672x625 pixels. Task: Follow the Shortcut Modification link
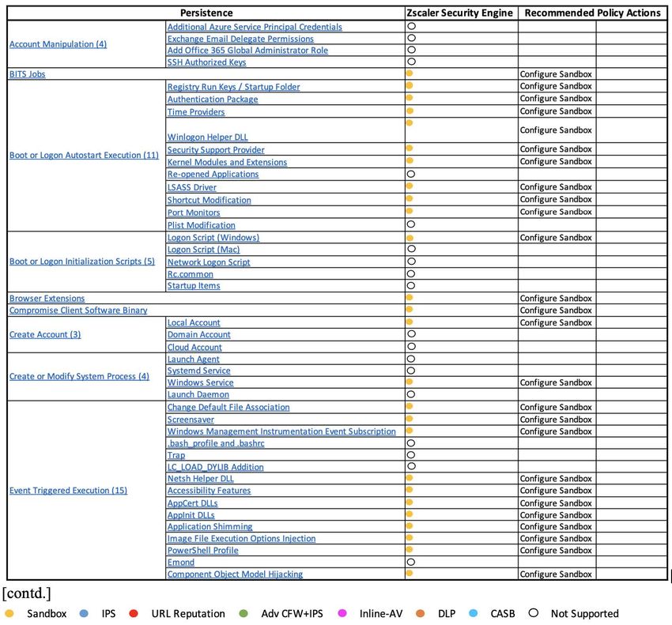pyautogui.click(x=210, y=200)
